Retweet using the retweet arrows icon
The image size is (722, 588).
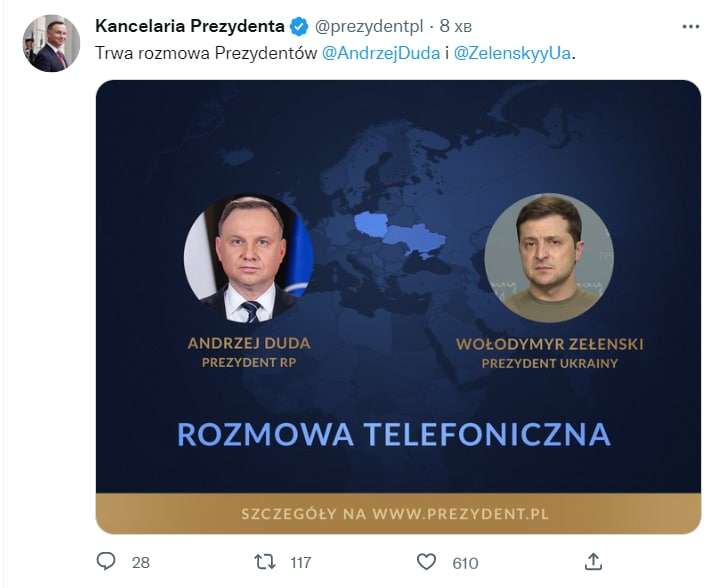265,562
